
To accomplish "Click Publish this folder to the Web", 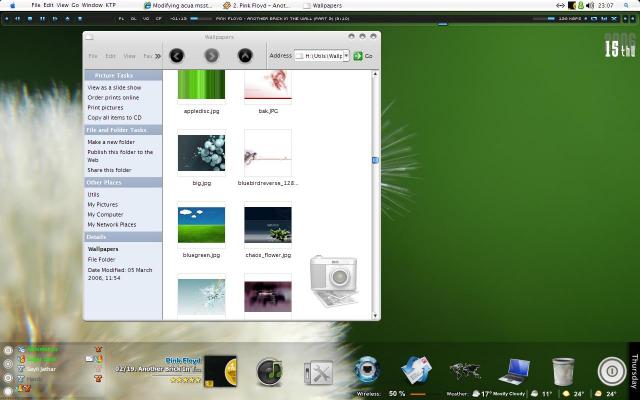I will pyautogui.click(x=120, y=156).
